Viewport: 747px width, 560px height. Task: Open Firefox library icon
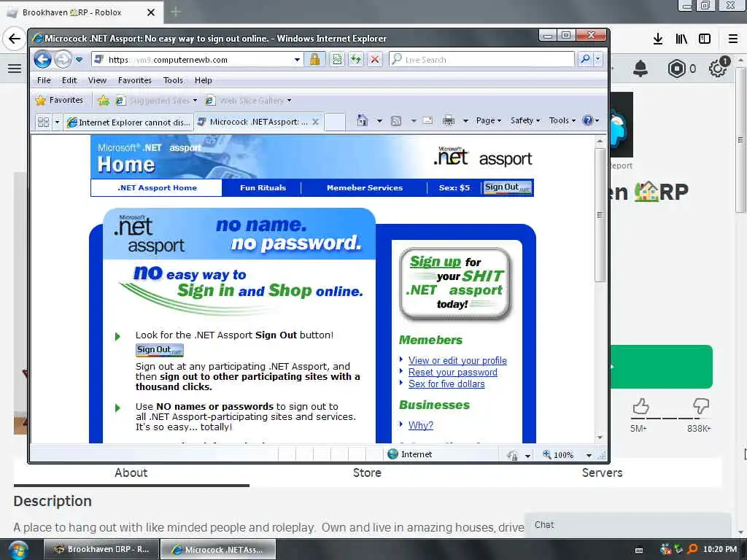[x=681, y=39]
